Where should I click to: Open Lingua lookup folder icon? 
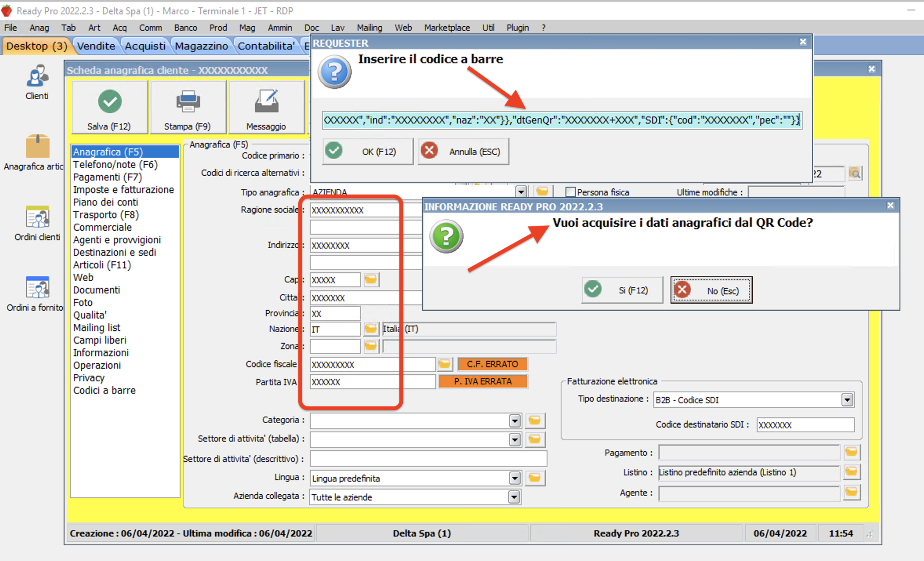pyautogui.click(x=535, y=478)
